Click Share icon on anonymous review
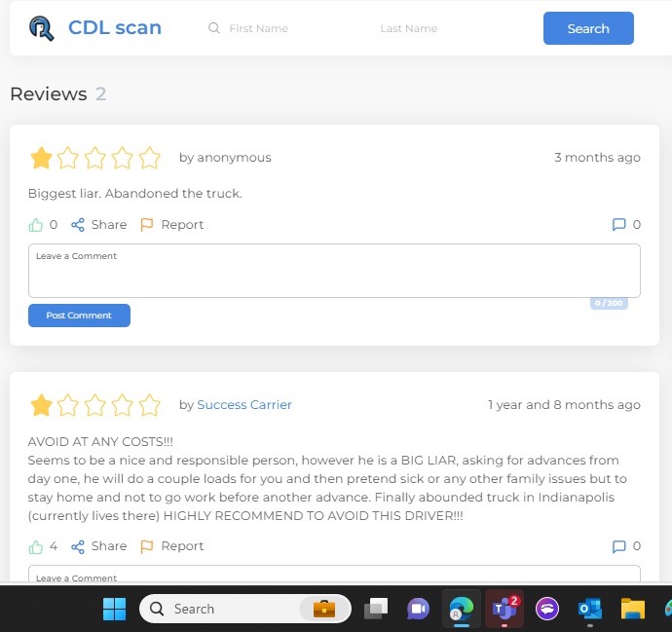Screen dimensions: 672x632 click(x=78, y=225)
